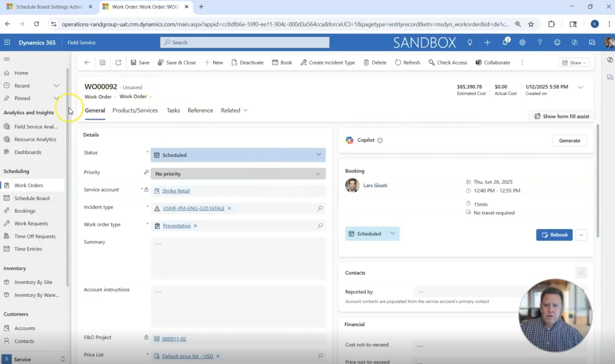The height and width of the screenshot is (364, 615).
Task: Open Default price list - USD link
Action: click(188, 356)
